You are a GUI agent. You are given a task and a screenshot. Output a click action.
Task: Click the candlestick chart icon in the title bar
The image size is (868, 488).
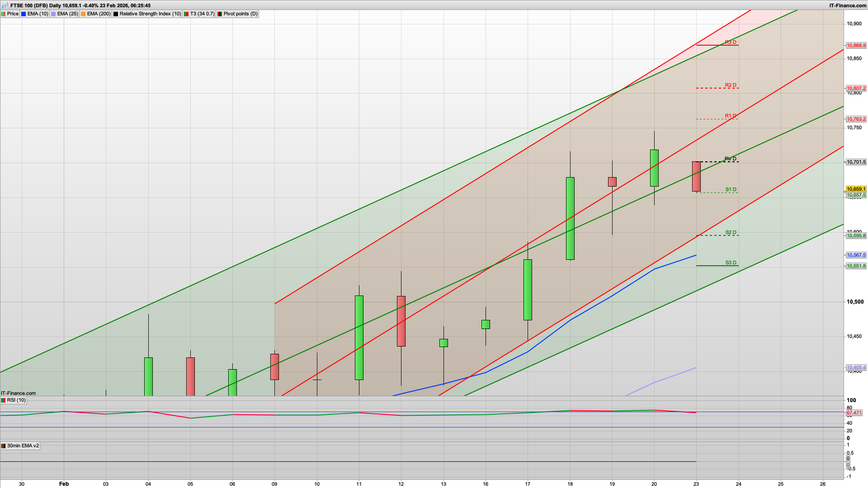click(5, 5)
